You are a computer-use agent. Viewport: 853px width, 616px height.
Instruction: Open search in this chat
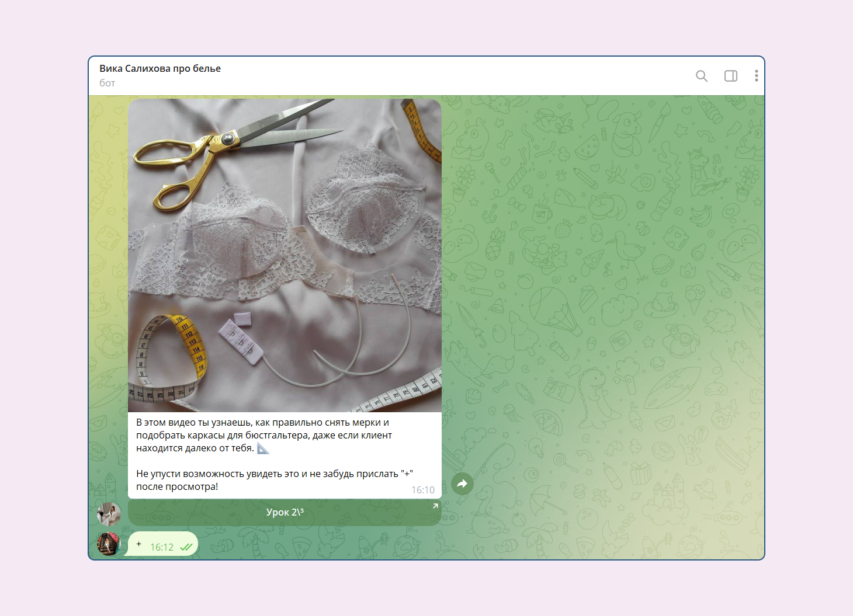click(702, 76)
